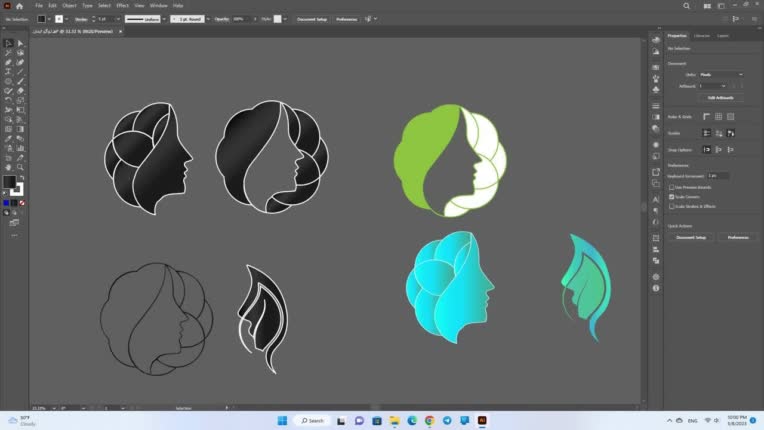Show rulers icon in Ruler & Grids
This screenshot has width=764, height=430.
point(707,116)
